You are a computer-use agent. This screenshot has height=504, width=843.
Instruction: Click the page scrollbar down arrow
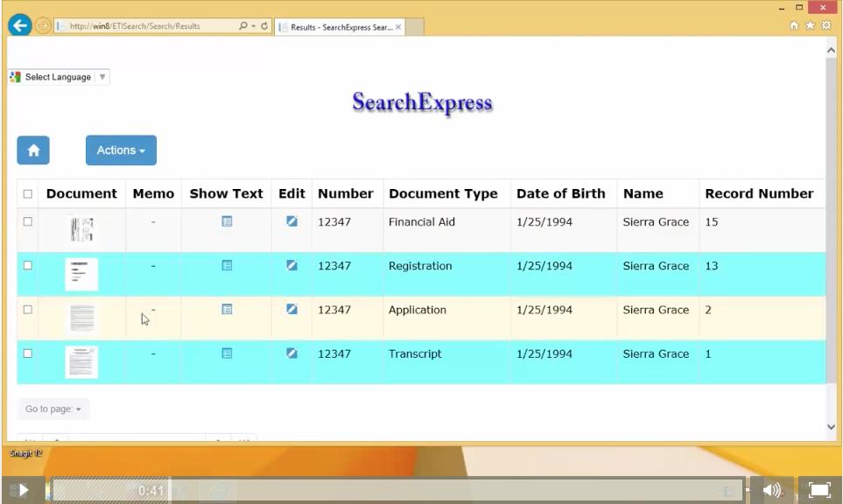tap(831, 427)
